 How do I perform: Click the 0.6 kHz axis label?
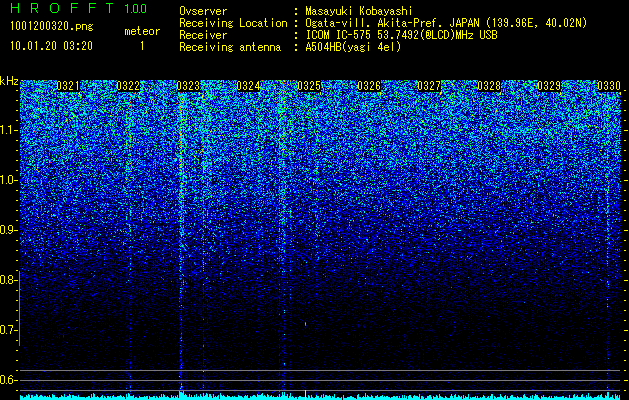(9, 380)
